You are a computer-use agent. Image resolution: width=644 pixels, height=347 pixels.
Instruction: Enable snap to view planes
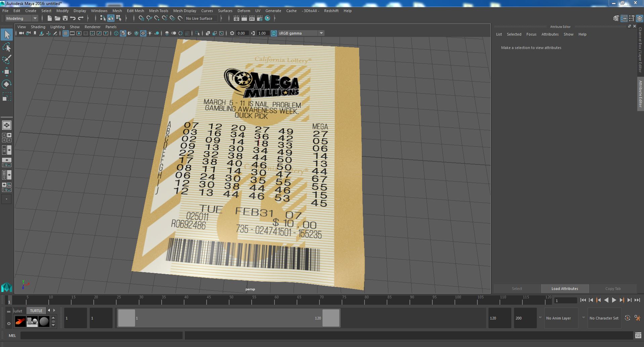tap(172, 18)
